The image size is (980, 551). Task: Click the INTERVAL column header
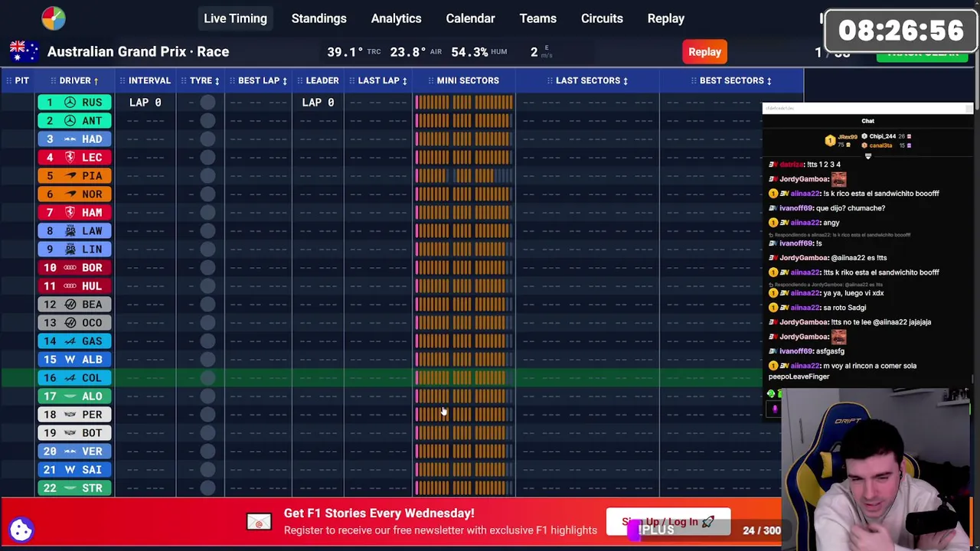point(145,80)
